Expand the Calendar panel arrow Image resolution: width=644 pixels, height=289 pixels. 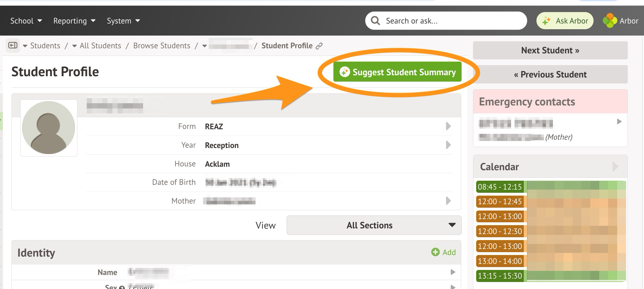[x=615, y=167]
